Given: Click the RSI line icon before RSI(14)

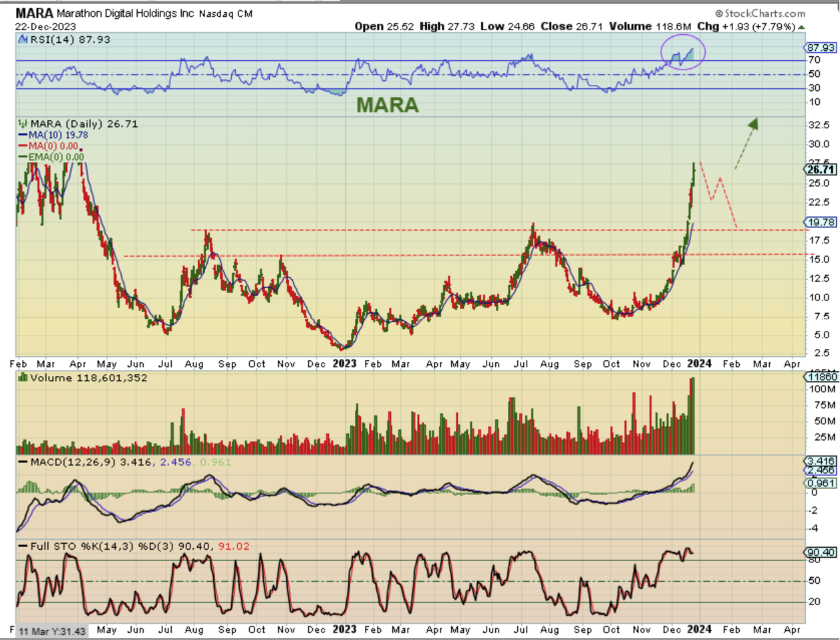Looking at the screenshot, I should point(23,39).
